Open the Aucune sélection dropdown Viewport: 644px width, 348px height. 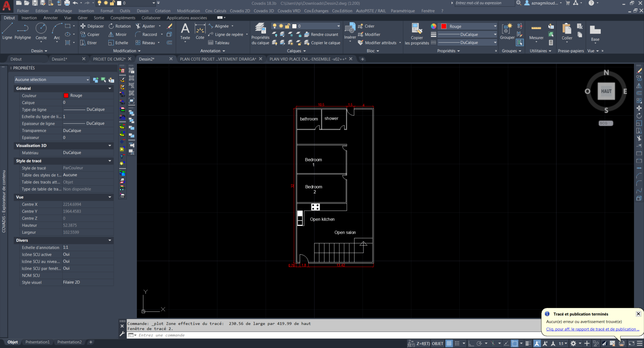[52, 80]
